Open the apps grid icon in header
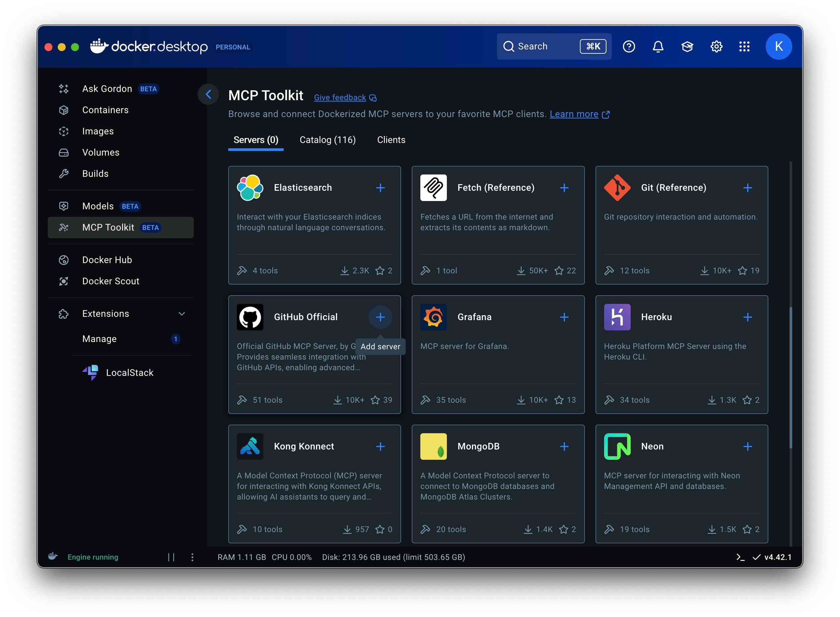This screenshot has height=617, width=840. pyautogui.click(x=744, y=46)
